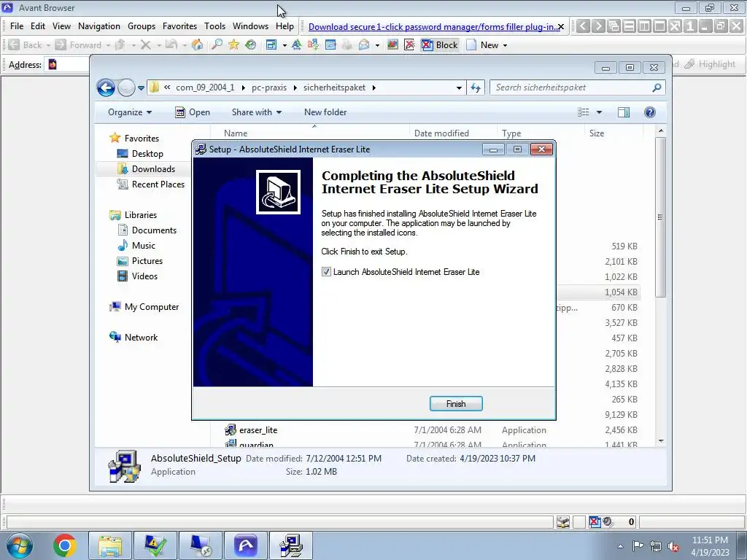Open the Tools menu
747x560 pixels.
coord(215,26)
